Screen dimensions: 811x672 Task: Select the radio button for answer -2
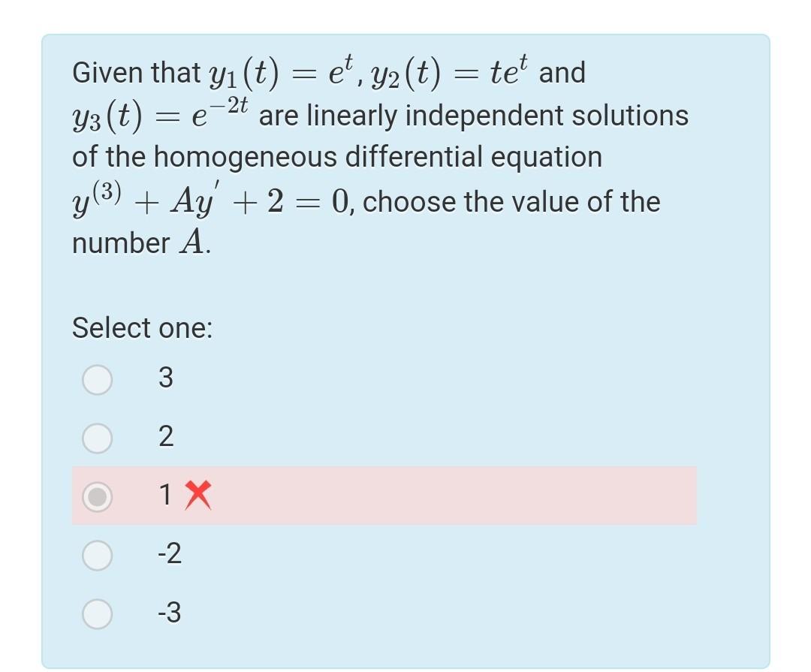97,556
